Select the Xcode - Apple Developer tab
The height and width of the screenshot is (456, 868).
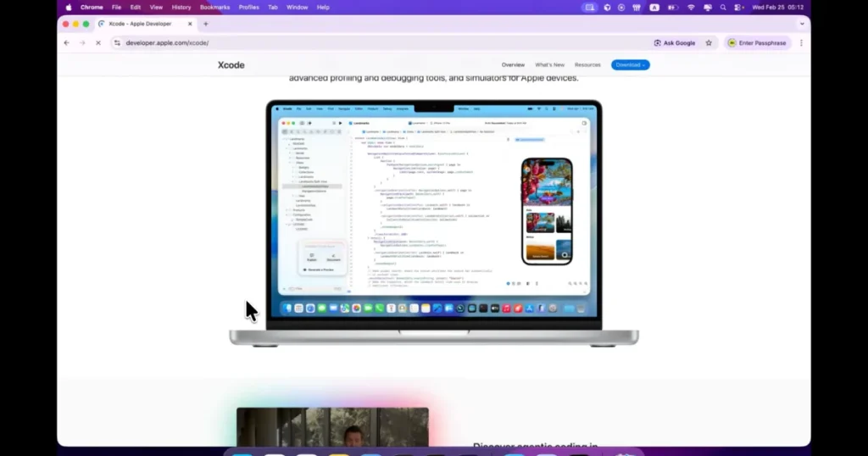tap(140, 24)
